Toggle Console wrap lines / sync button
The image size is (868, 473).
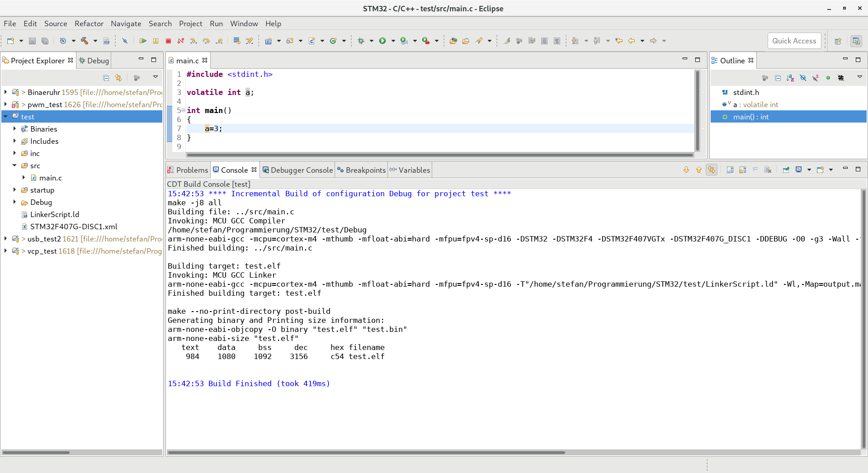click(x=712, y=170)
